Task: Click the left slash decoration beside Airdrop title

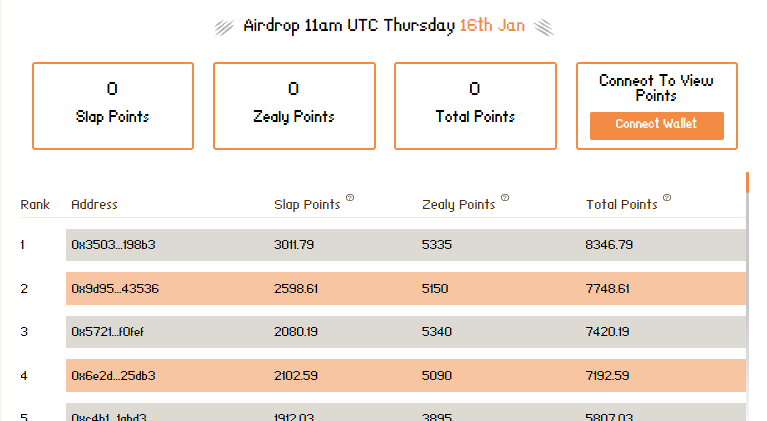Action: (224, 27)
